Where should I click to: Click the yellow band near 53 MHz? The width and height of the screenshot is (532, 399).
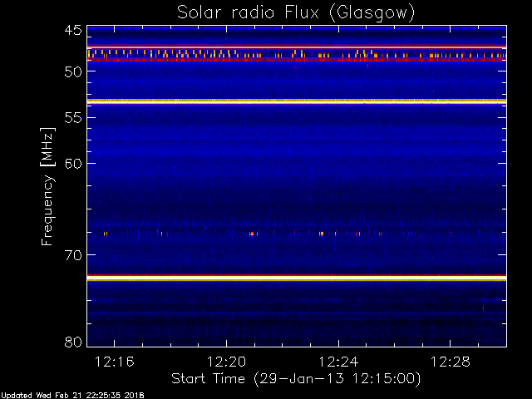(297, 101)
